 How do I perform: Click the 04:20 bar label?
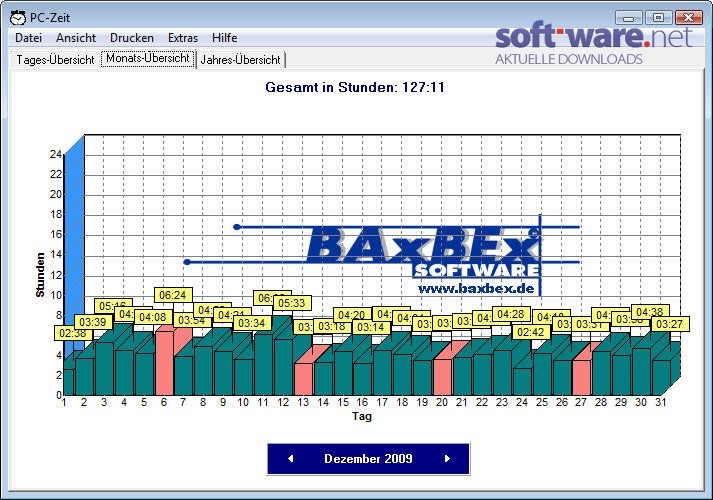pos(352,315)
